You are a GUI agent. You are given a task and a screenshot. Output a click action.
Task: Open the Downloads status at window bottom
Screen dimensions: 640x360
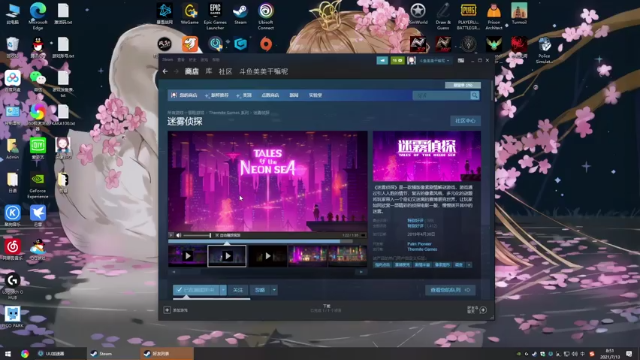(x=326, y=308)
